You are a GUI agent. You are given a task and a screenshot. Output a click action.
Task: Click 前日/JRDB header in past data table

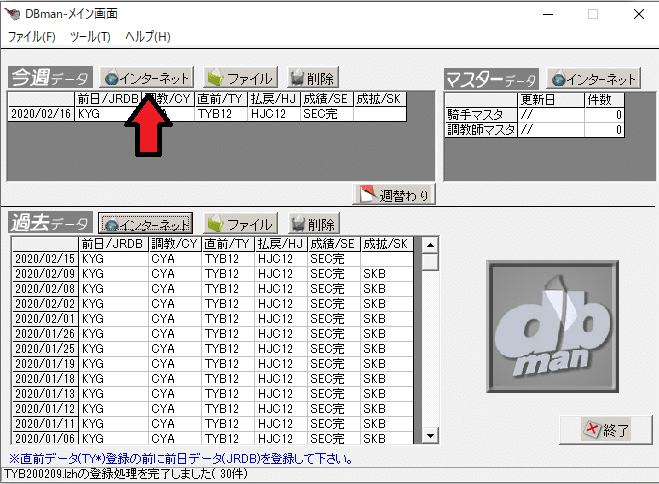pyautogui.click(x=113, y=244)
